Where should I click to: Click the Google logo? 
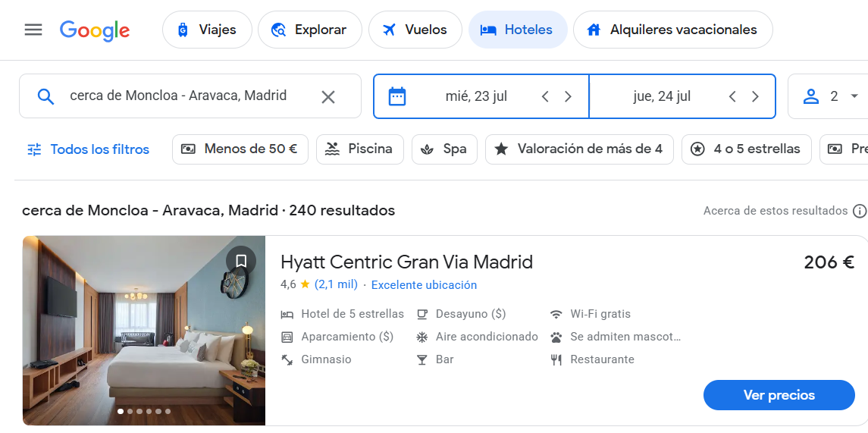click(x=95, y=30)
